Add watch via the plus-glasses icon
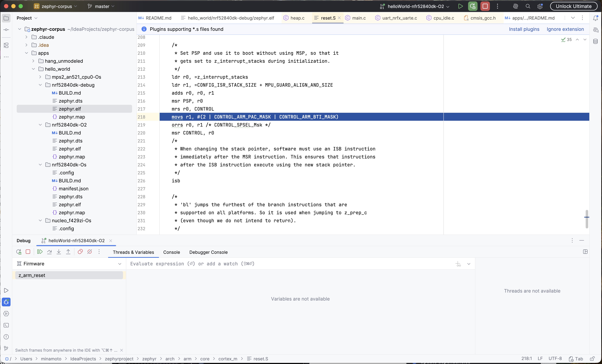 point(458,264)
